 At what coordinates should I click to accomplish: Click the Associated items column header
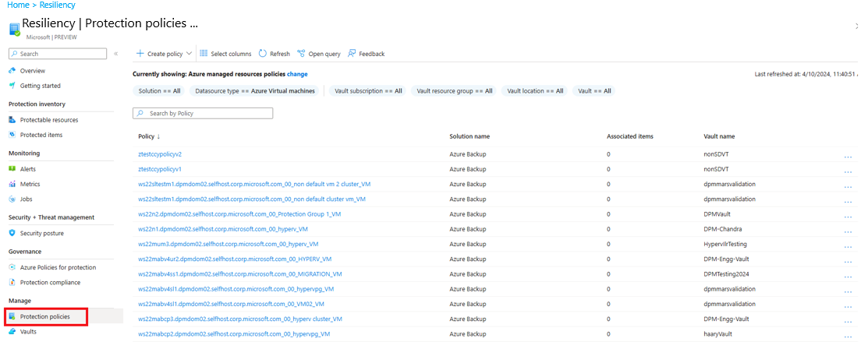[x=630, y=136]
